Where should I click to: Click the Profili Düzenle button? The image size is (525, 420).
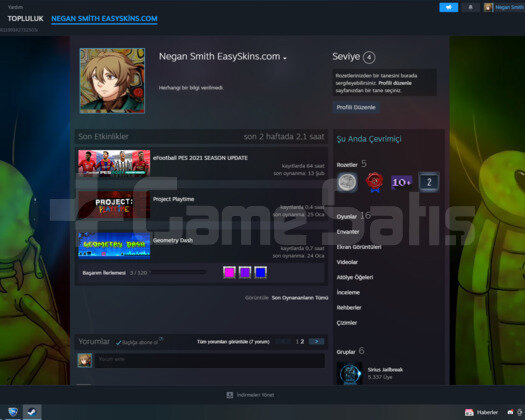[x=356, y=108]
